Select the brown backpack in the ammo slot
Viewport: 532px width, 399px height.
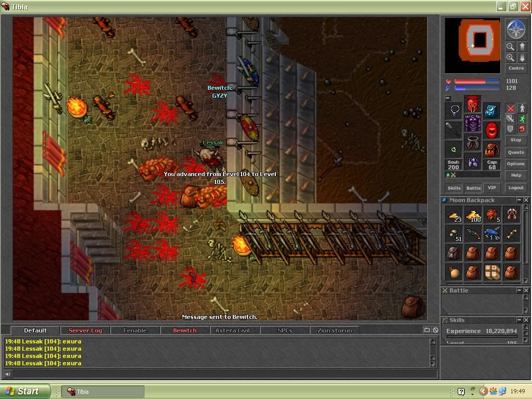[x=492, y=149]
